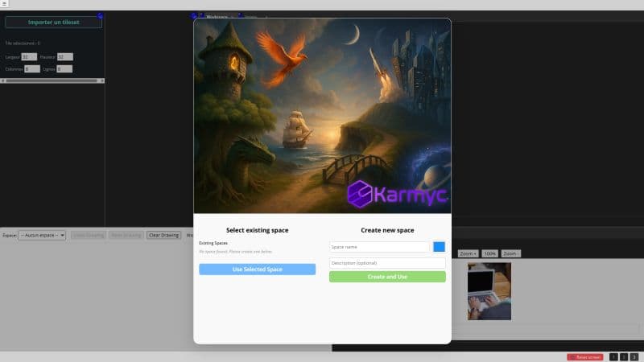Pick the blue space color swatch
The width and height of the screenshot is (644, 362).
440,247
